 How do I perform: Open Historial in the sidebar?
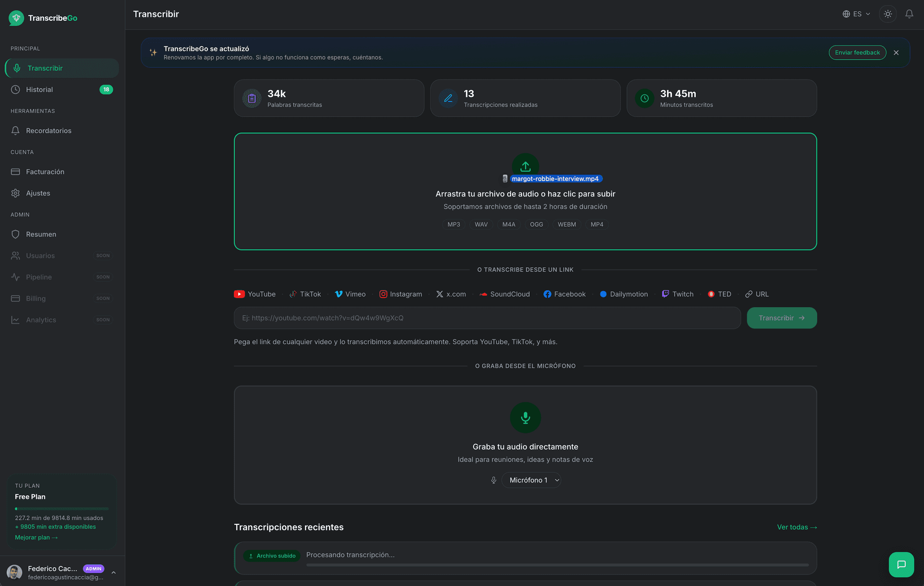[x=39, y=90]
